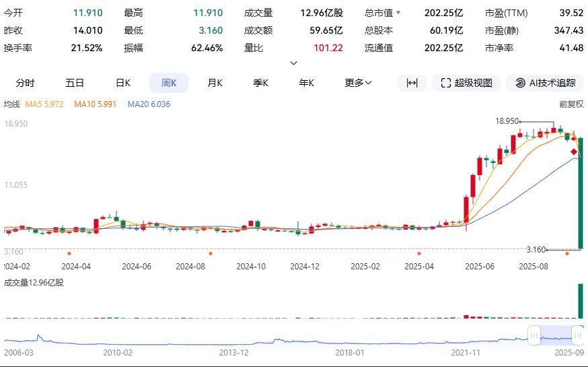Switch to the 日K tab

(123, 83)
